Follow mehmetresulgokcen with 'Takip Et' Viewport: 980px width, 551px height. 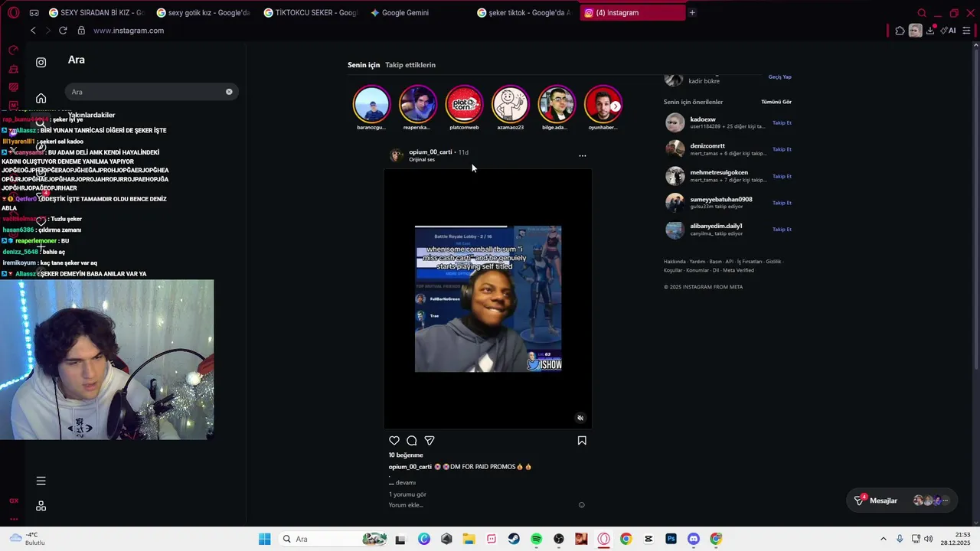[782, 177]
